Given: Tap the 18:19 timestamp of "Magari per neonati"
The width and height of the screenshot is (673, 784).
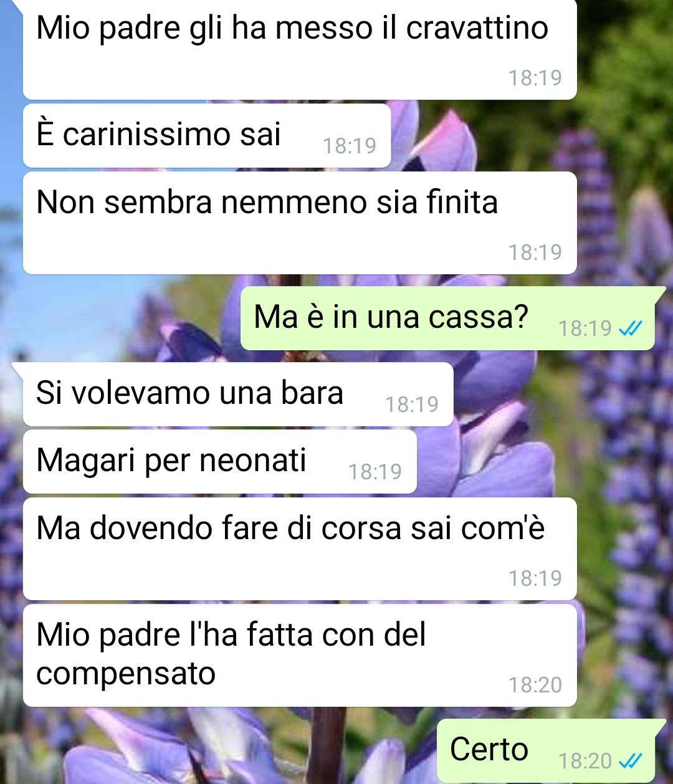Looking at the screenshot, I should (375, 472).
